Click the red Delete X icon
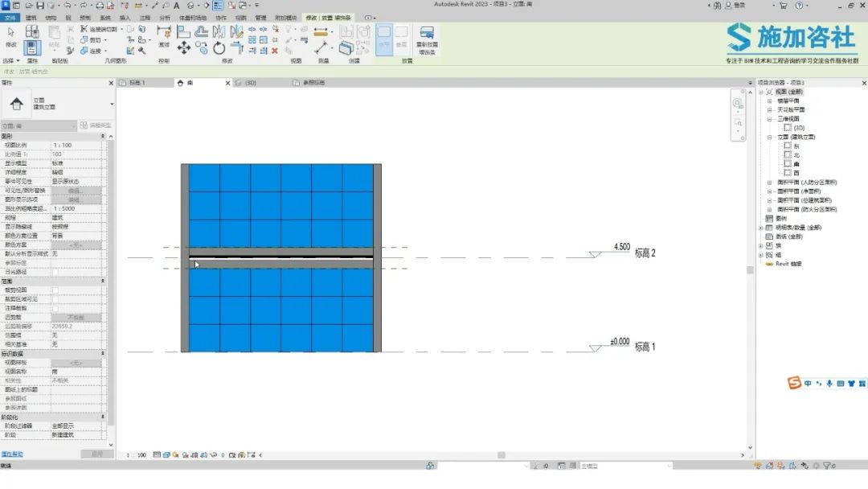This screenshot has height=489, width=868. coord(275,51)
